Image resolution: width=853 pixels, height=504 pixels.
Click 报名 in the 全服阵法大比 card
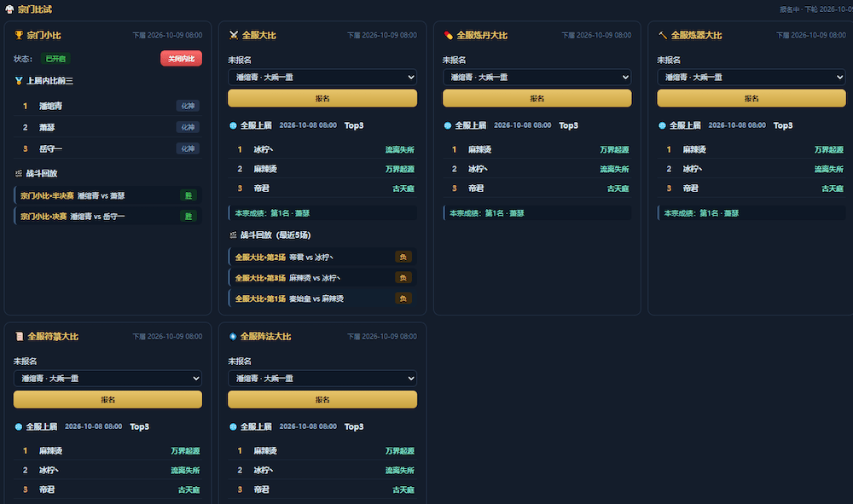click(x=322, y=400)
